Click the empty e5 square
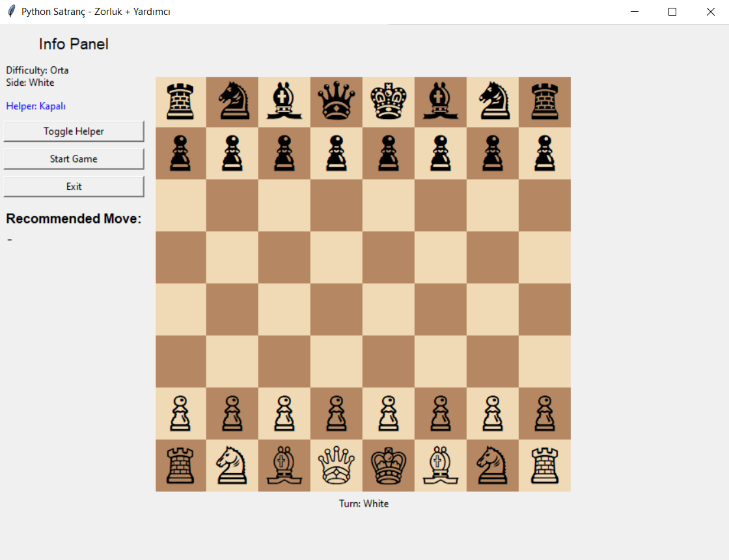Image resolution: width=729 pixels, height=560 pixels. 389,258
